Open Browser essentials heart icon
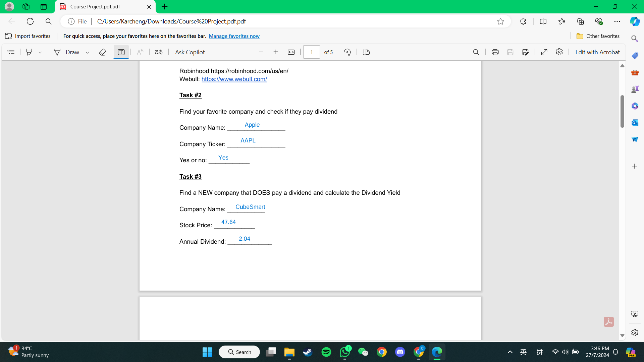Viewport: 644px width, 362px height. pyautogui.click(x=599, y=21)
